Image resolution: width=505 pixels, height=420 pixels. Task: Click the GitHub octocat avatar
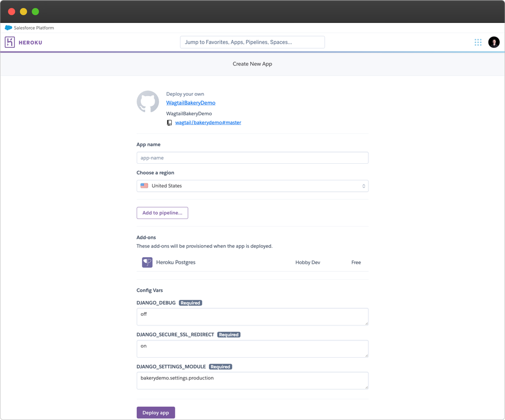pyautogui.click(x=148, y=102)
